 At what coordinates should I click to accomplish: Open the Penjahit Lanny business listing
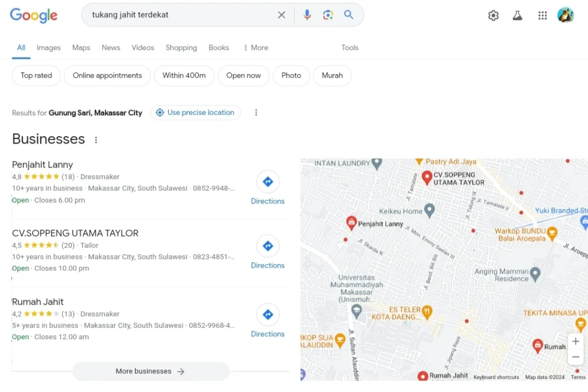(x=42, y=165)
